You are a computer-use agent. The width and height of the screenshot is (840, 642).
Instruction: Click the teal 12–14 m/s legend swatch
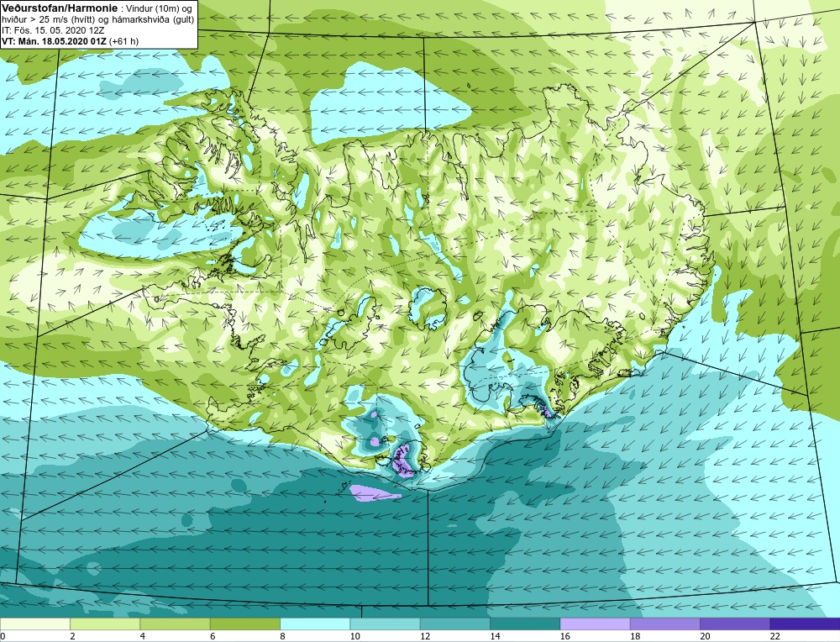454,624
